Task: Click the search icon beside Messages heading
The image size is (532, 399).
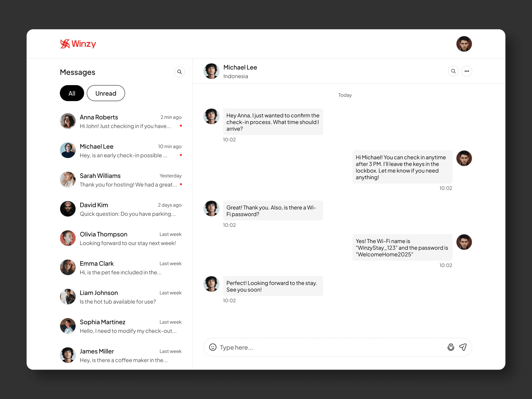Action: point(180,72)
